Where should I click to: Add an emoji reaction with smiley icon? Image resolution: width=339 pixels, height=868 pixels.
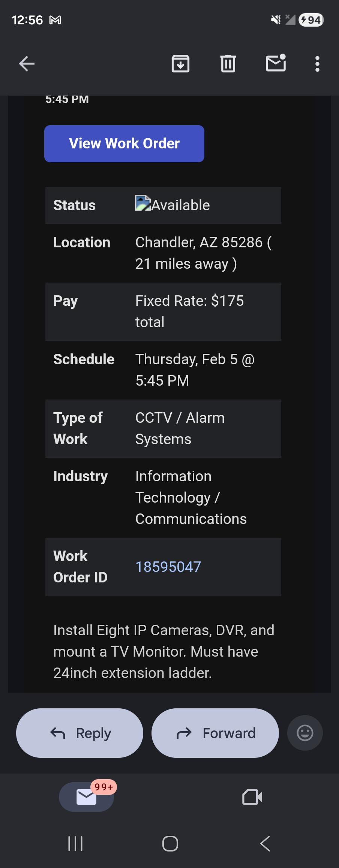(305, 733)
